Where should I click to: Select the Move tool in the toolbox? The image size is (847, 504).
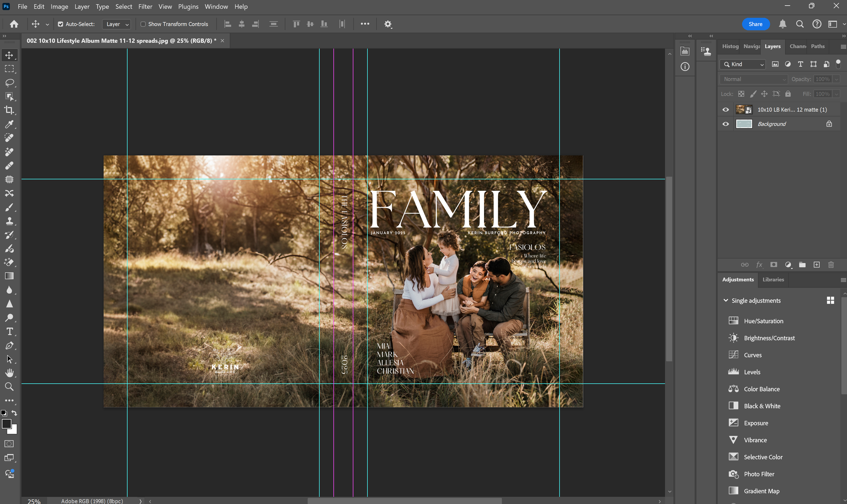[9, 55]
